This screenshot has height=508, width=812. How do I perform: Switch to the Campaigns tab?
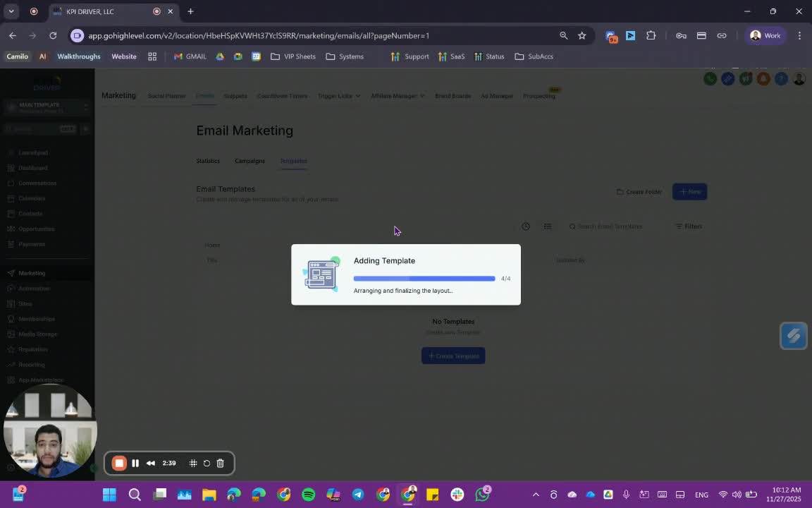click(x=250, y=161)
